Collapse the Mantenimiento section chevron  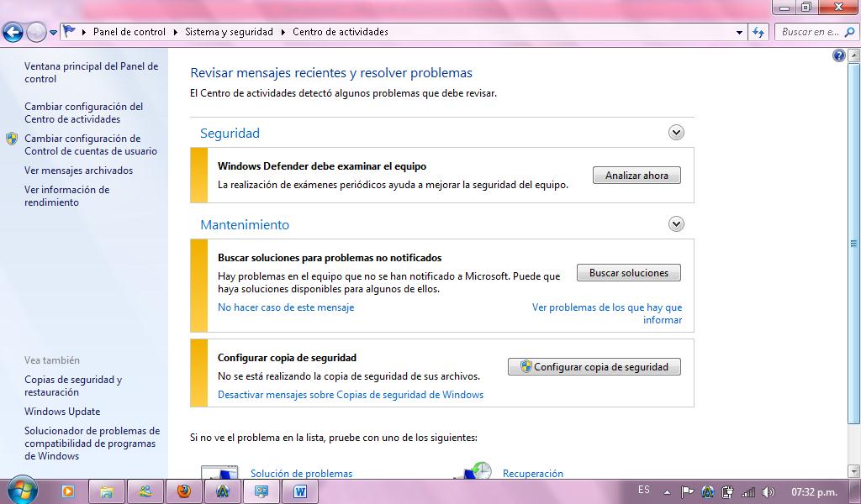point(676,223)
